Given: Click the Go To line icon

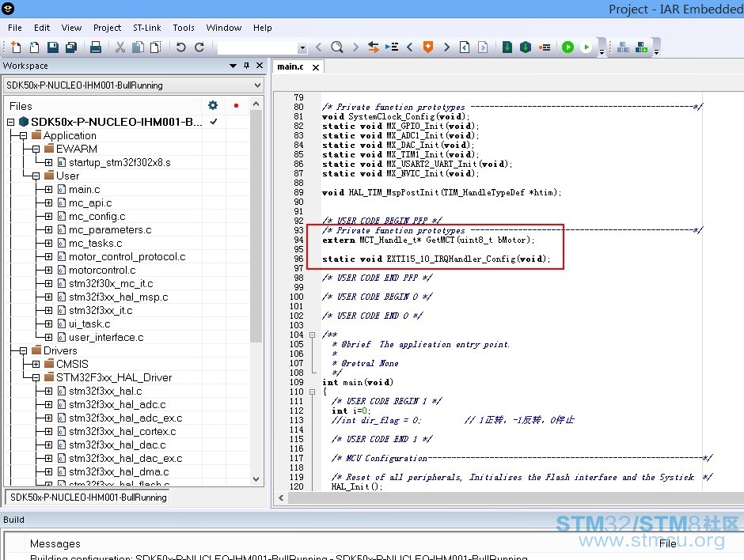Looking at the screenshot, I should tap(392, 47).
